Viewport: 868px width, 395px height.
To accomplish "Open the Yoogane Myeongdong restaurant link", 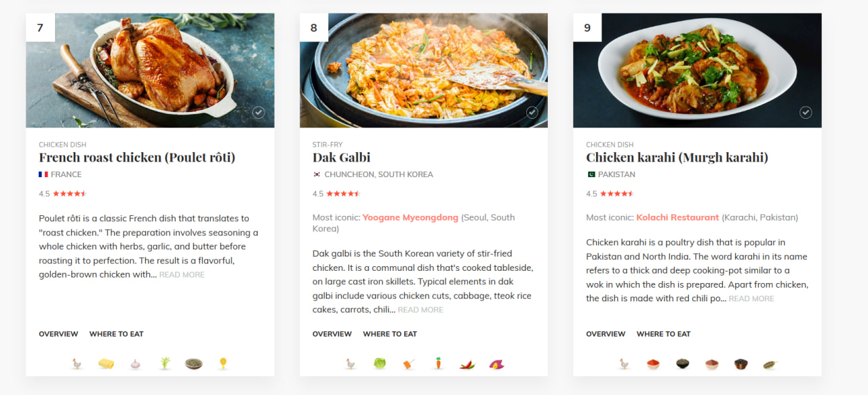I will click(x=410, y=218).
